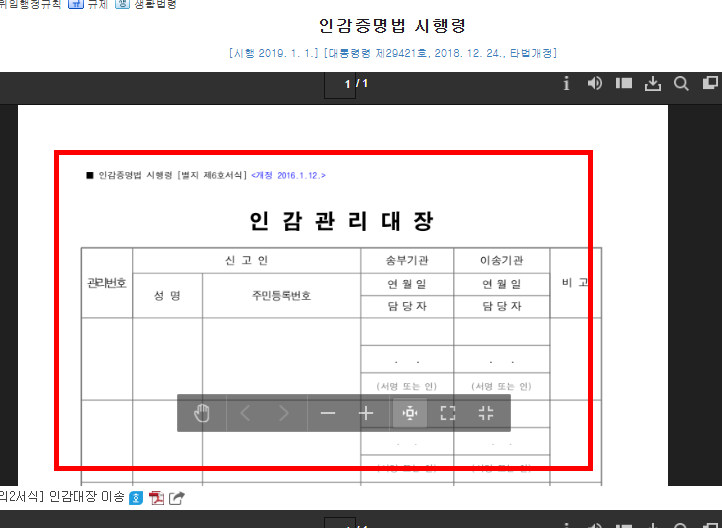Open 인감대장 이송 PDF file icon

click(x=157, y=498)
